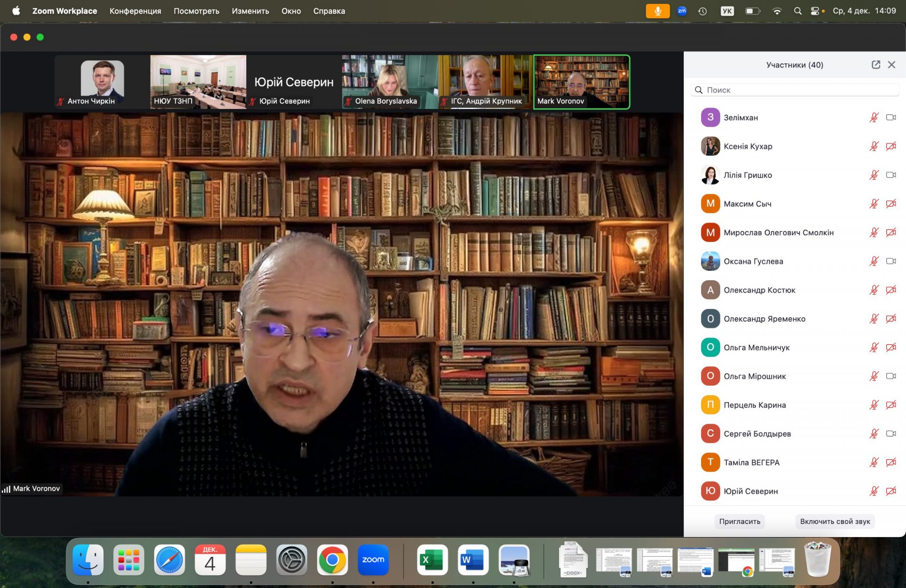The width and height of the screenshot is (906, 588).
Task: Open the Конференция menu
Action: click(x=135, y=11)
